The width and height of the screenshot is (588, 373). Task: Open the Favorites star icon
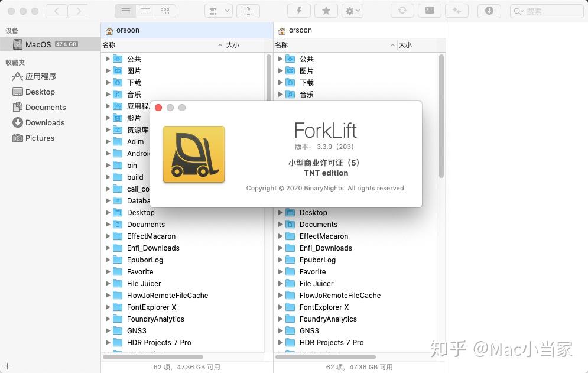click(x=326, y=11)
